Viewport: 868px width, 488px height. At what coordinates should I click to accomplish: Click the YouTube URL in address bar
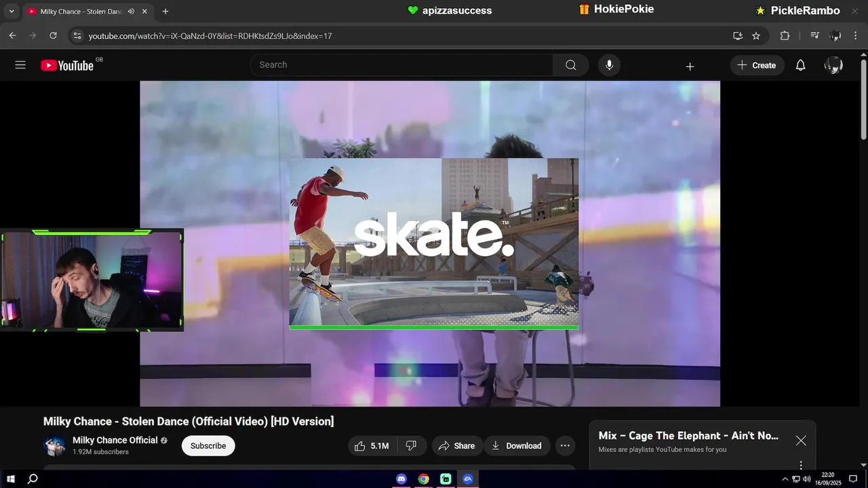click(x=210, y=36)
